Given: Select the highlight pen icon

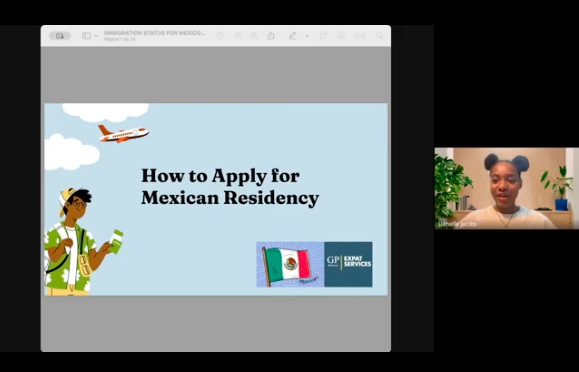Looking at the screenshot, I should 292,36.
